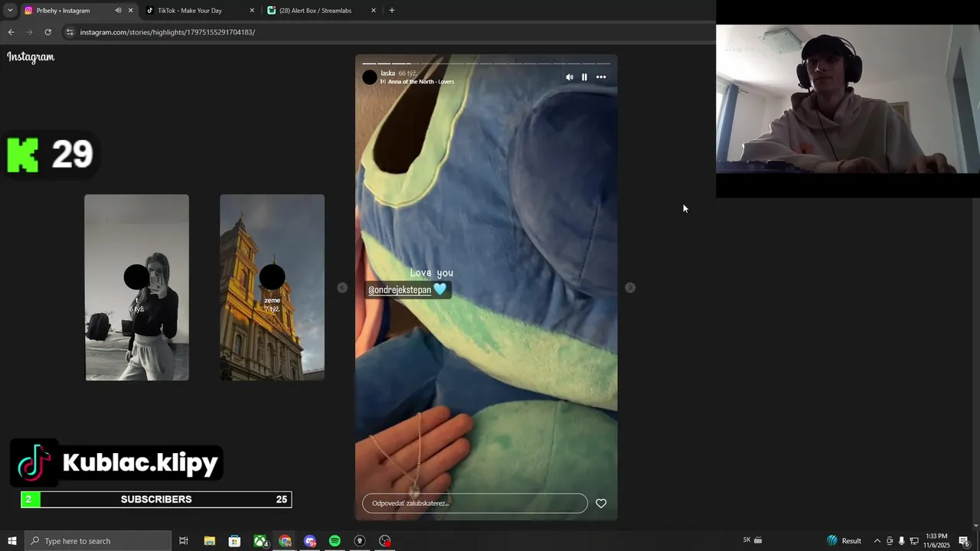Open the black-and-white mirror selfie story thumbnail
Viewport: 980px width, 551px height.
click(136, 288)
